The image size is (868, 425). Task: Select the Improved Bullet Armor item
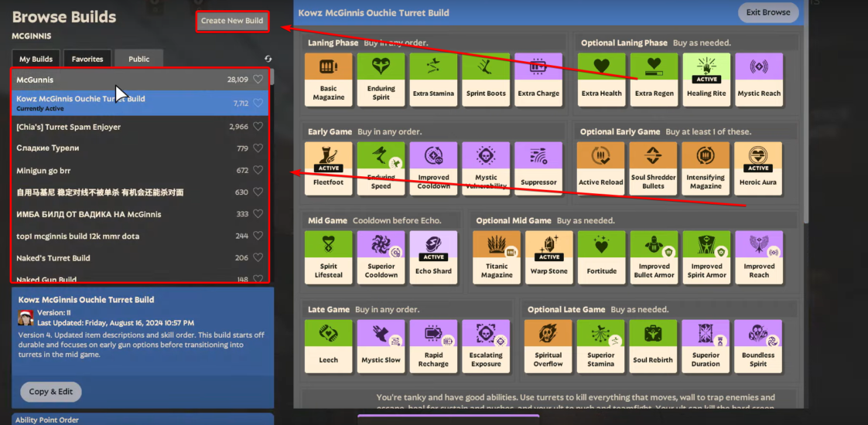pyautogui.click(x=654, y=257)
